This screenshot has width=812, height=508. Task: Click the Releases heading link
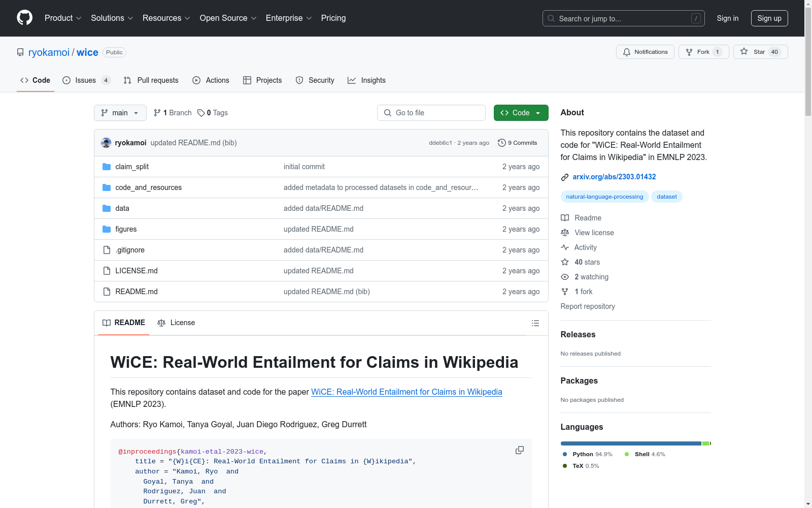(578, 334)
